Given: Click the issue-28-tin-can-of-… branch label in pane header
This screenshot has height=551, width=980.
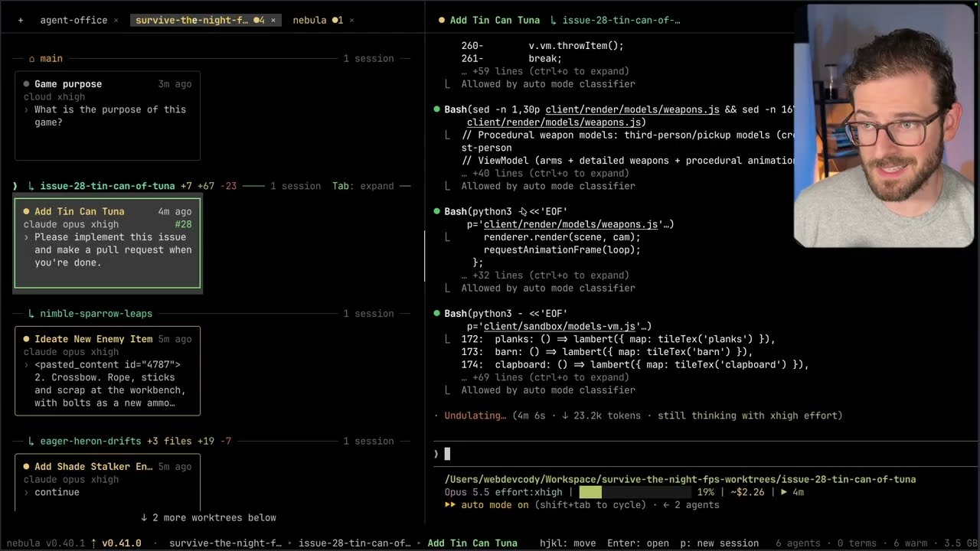Looking at the screenshot, I should coord(621,20).
